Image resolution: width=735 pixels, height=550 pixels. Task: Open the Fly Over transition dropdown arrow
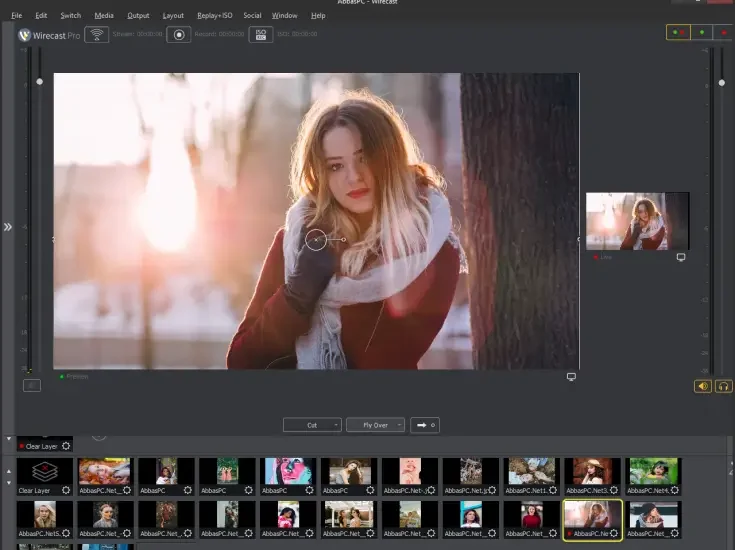[x=399, y=425]
